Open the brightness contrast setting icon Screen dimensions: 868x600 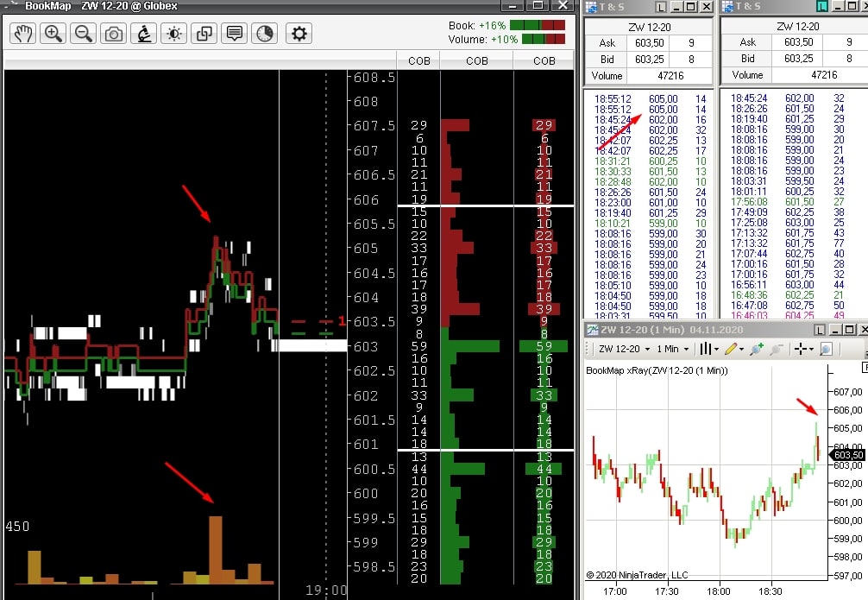pos(173,34)
